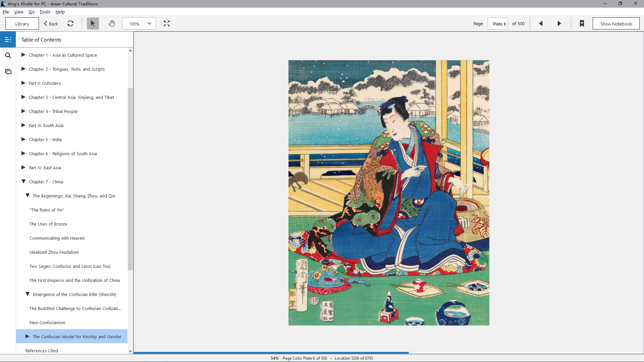Select the arrow pointer tool

click(x=93, y=23)
